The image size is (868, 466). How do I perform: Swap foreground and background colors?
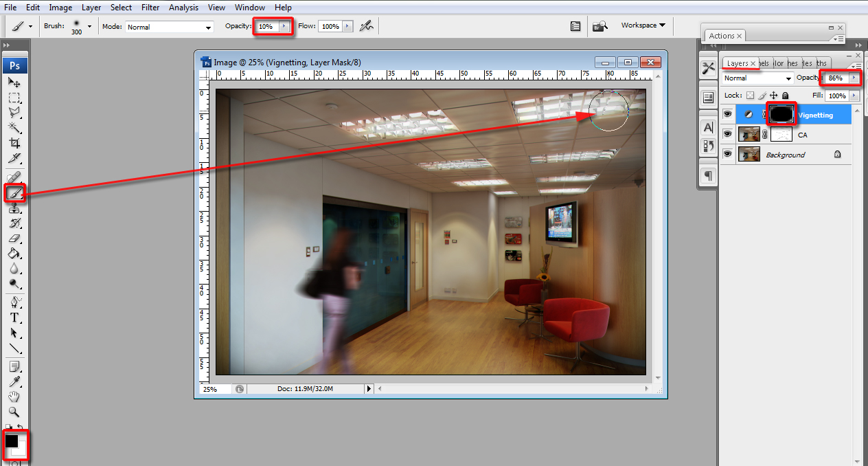[21, 428]
